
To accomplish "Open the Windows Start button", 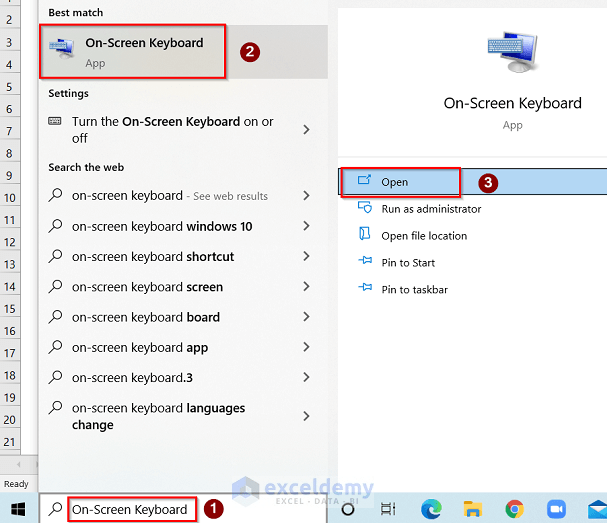I will [18, 509].
